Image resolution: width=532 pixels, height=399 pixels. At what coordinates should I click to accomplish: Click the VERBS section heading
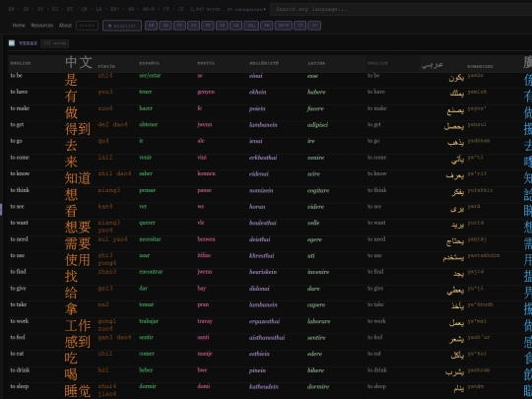pos(28,43)
